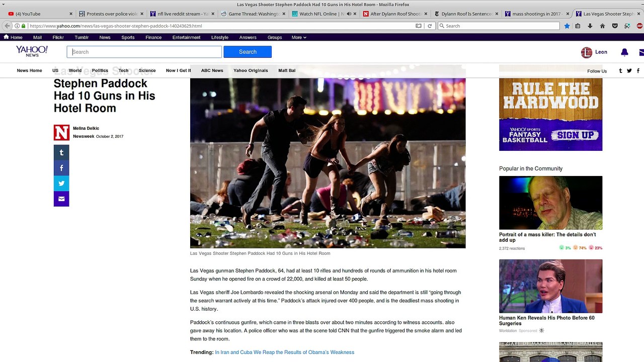Viewport: 644px width, 362px height.
Task: Click the Newsweek N logo by author
Action: pos(61,132)
